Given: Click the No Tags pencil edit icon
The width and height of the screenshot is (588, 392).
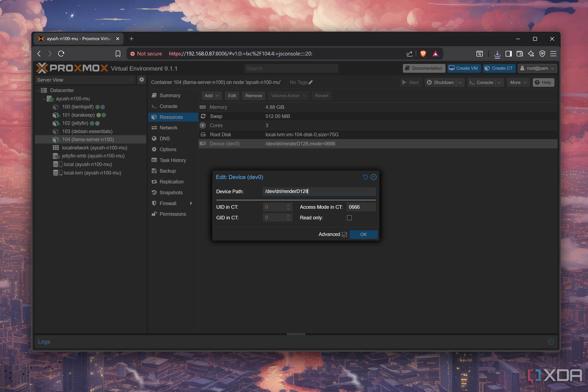Looking at the screenshot, I should click(x=310, y=82).
